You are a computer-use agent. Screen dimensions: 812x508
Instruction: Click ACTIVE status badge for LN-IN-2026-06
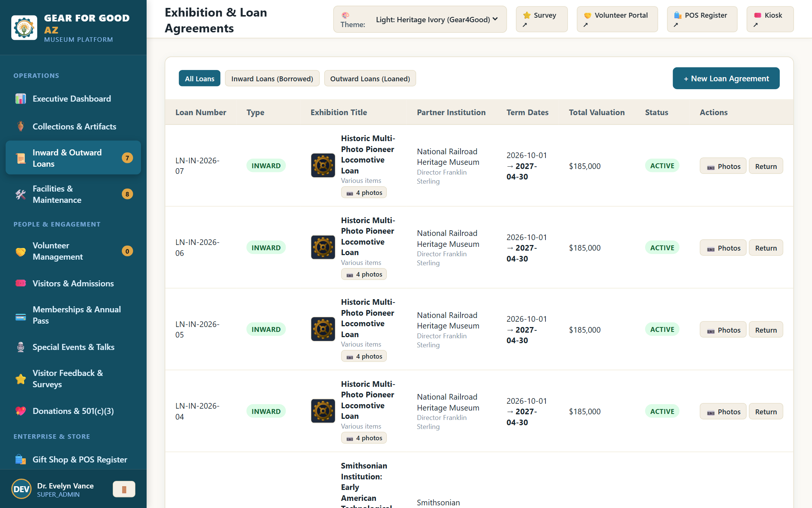pyautogui.click(x=662, y=248)
